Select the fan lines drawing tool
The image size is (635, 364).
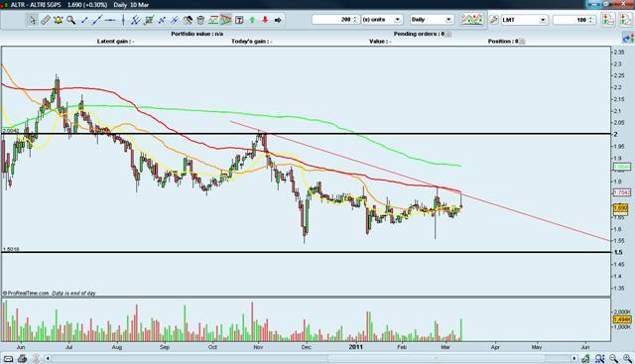click(175, 20)
